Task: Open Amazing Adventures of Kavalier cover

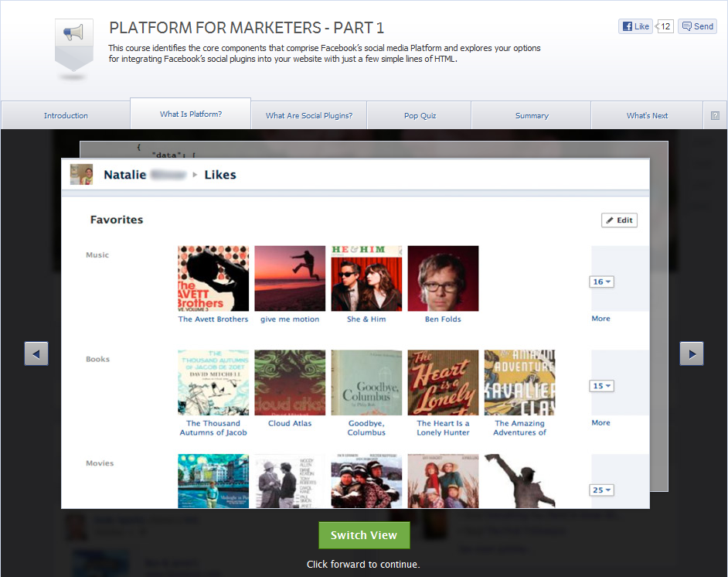Action: point(519,382)
